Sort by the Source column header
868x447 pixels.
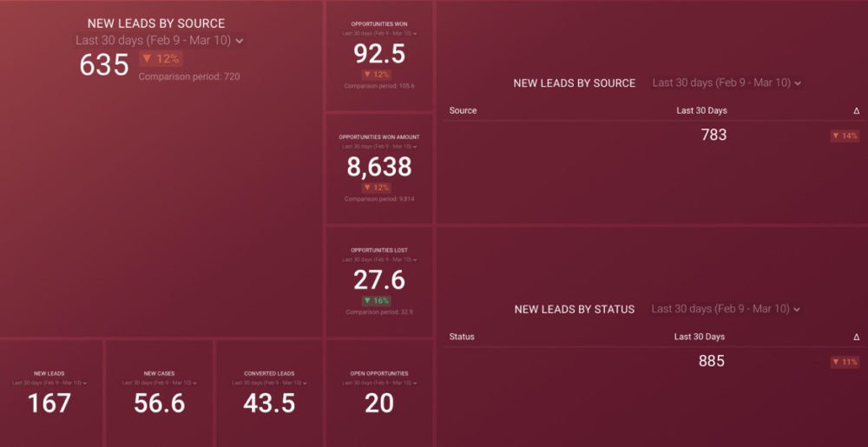pos(463,111)
